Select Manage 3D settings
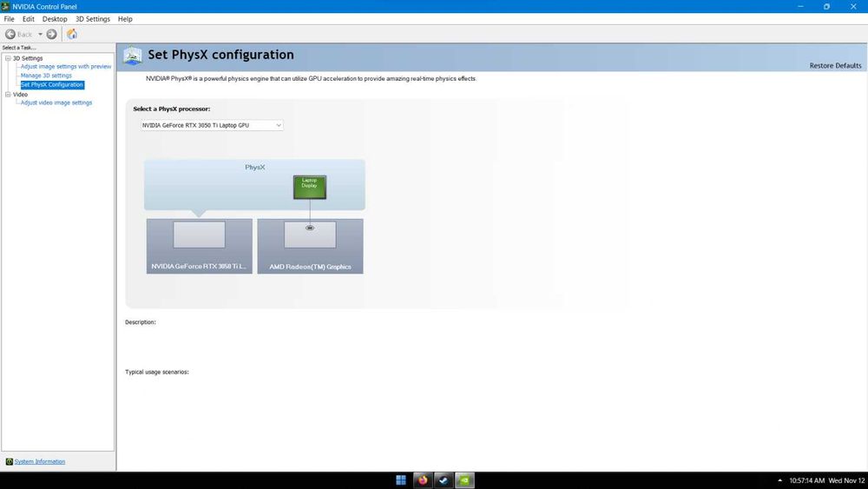Viewport: 868px width, 489px height. pyautogui.click(x=46, y=76)
